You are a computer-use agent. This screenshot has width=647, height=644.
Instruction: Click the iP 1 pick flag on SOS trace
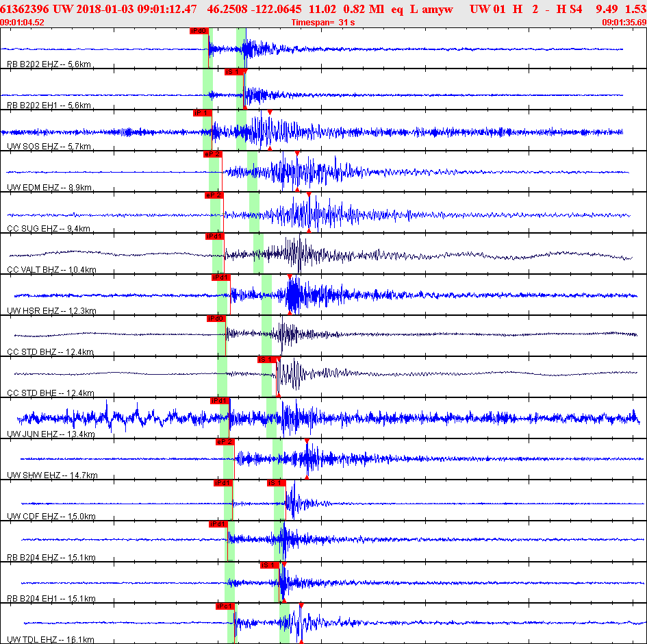[202, 113]
